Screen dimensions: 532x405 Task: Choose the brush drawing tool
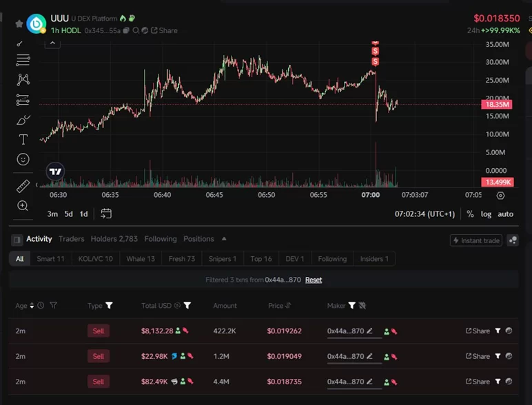(23, 120)
